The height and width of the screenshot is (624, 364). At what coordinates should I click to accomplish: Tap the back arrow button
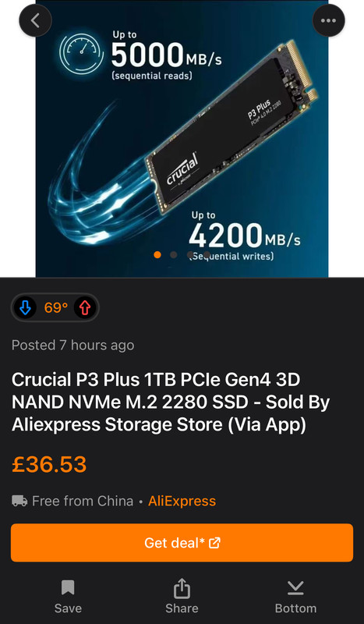pyautogui.click(x=35, y=20)
